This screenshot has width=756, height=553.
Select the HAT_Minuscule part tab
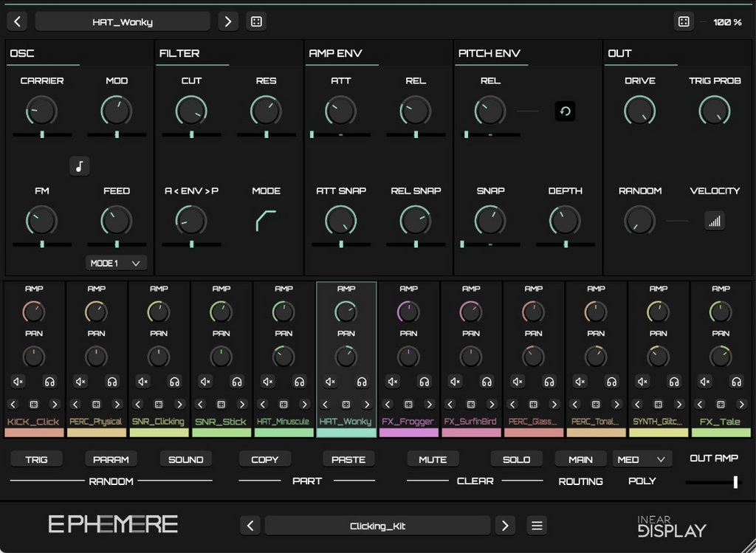point(283,426)
